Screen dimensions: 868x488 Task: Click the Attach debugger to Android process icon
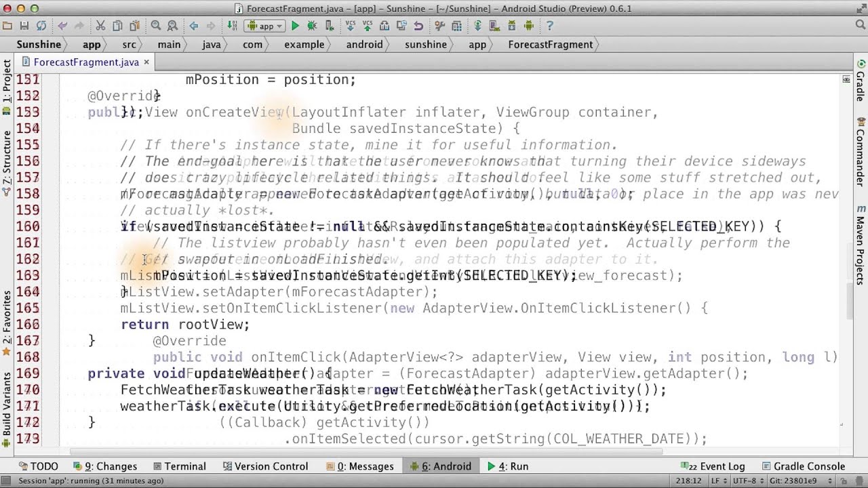pos(330,26)
